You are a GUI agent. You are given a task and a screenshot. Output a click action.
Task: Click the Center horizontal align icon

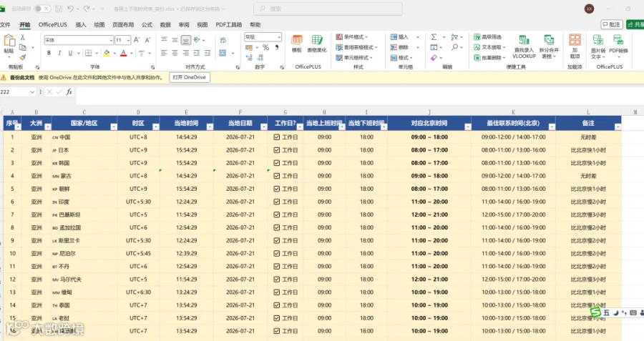click(175, 53)
